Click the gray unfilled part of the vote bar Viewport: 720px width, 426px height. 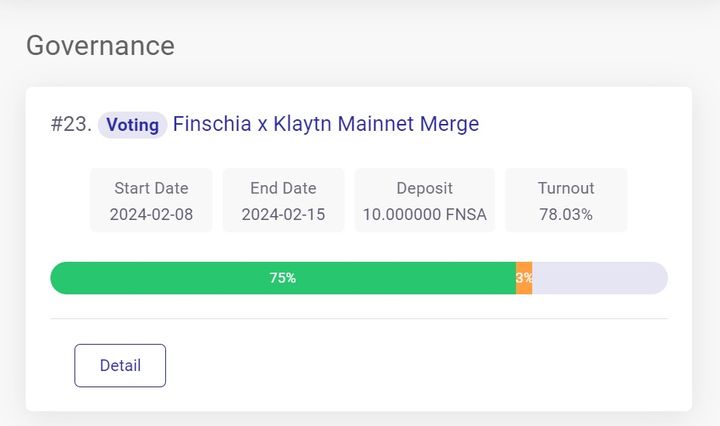[600, 278]
